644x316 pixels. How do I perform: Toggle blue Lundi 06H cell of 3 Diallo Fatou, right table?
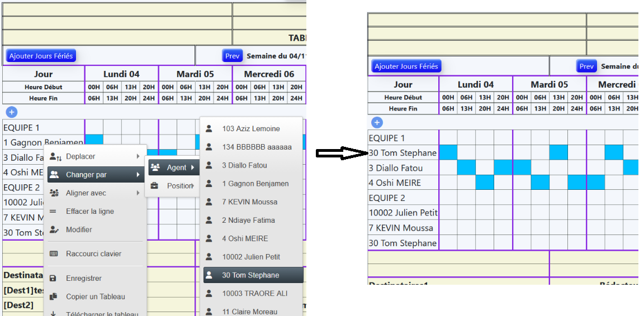pos(467,167)
